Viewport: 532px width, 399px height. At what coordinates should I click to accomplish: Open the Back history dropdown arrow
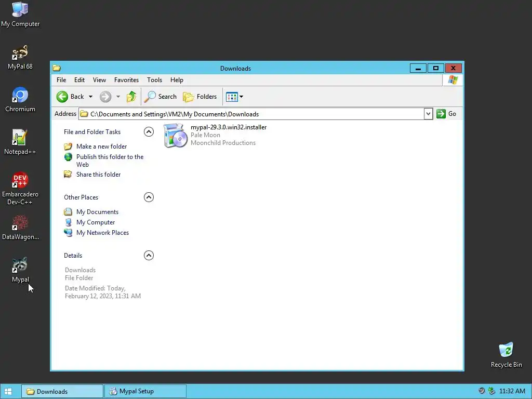coord(90,97)
